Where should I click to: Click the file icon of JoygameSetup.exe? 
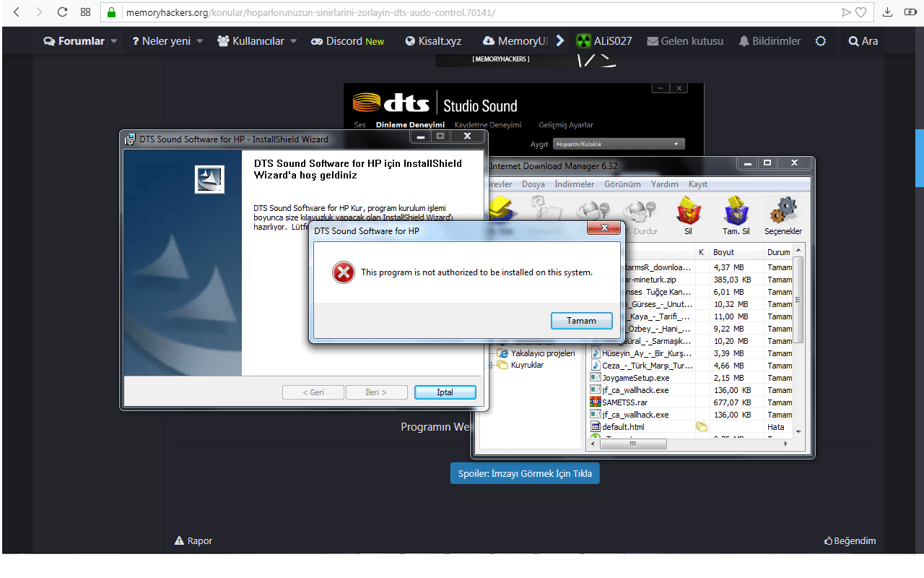click(596, 378)
